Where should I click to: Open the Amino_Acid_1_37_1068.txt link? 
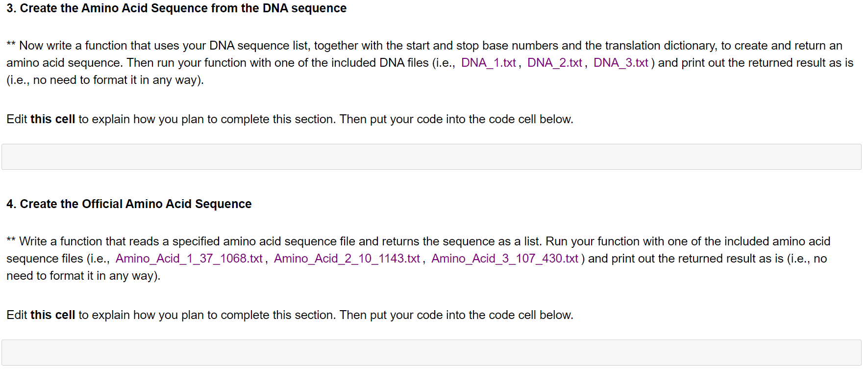click(189, 259)
